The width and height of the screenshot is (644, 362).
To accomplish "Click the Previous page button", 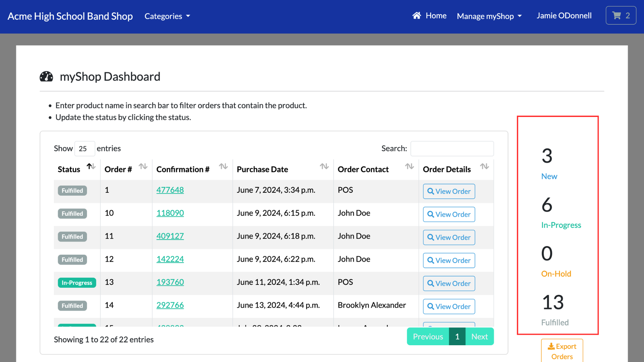I will coord(428,337).
